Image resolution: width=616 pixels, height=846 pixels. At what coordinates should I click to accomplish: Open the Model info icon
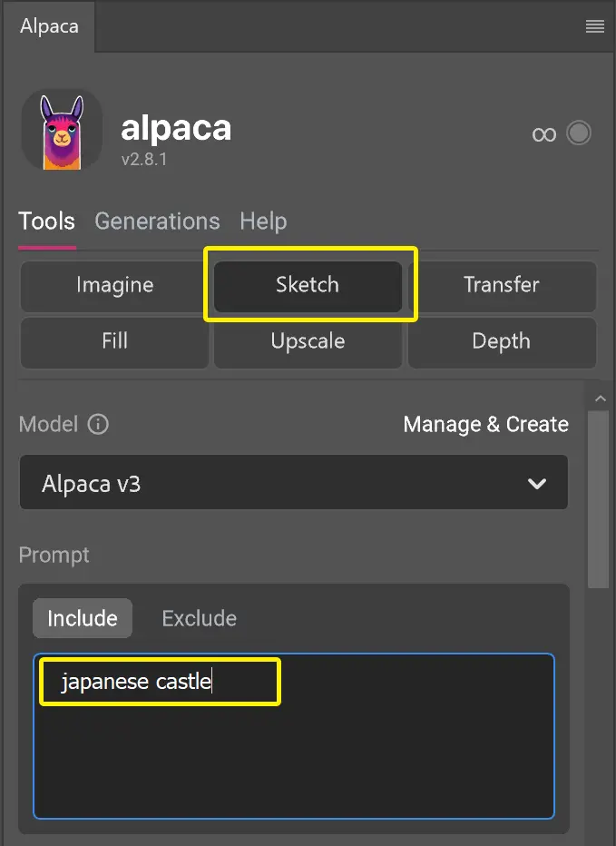coord(98,424)
